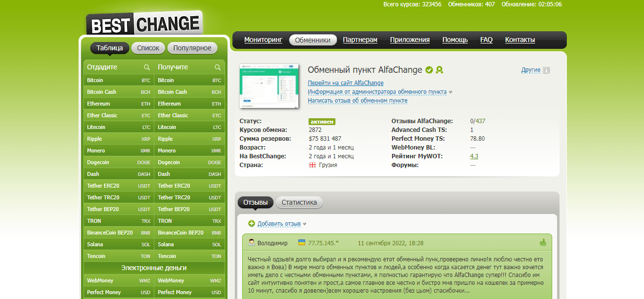The width and height of the screenshot is (644, 299).
Task: Click the green award ribbon badge
Action: pos(439,70)
